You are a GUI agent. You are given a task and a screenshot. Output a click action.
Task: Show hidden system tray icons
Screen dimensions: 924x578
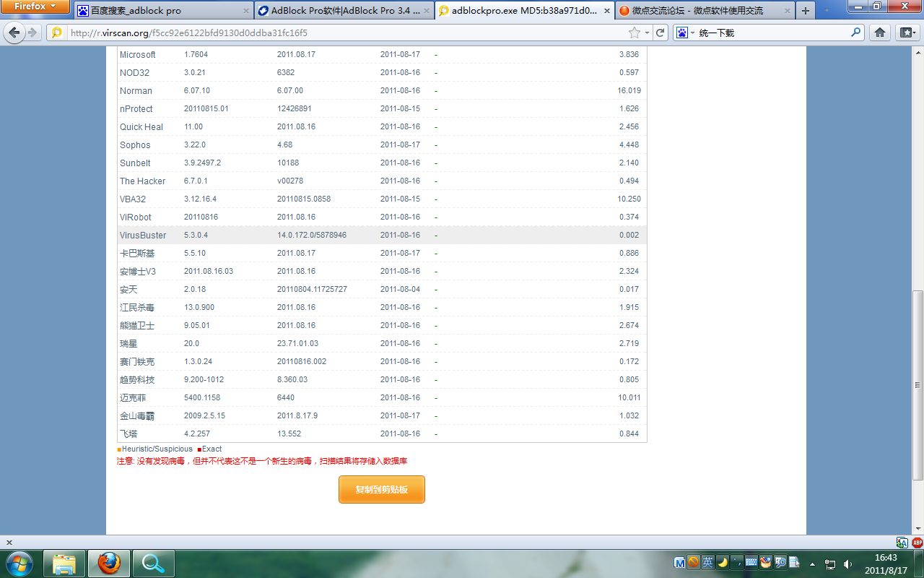(813, 564)
